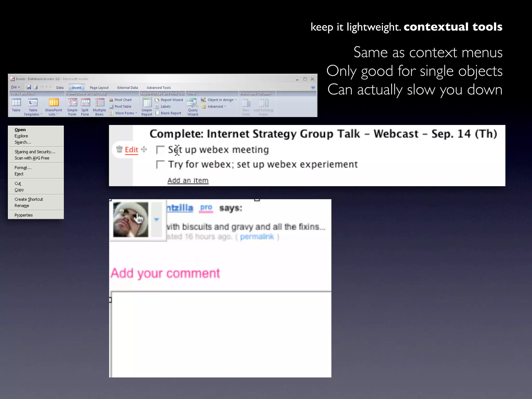Image resolution: width=532 pixels, height=399 pixels.
Task: Click Add Existing Fields icon
Action: (263, 107)
